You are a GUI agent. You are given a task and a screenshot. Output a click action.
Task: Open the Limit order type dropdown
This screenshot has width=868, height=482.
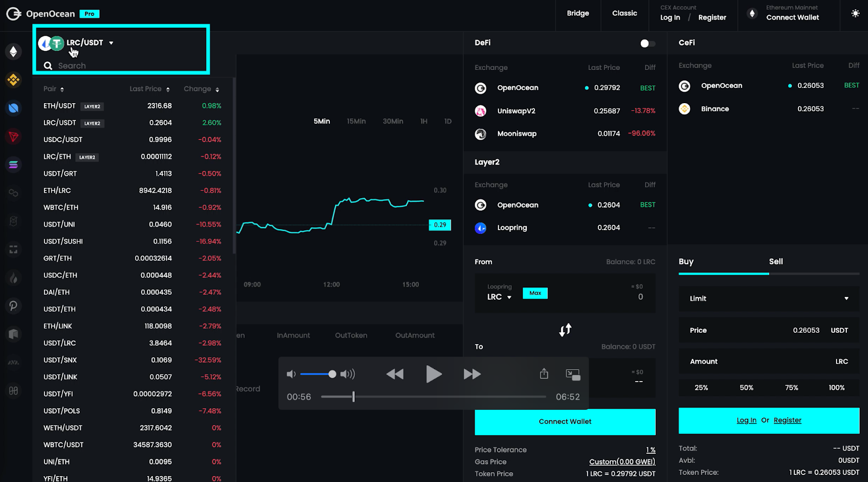(769, 299)
